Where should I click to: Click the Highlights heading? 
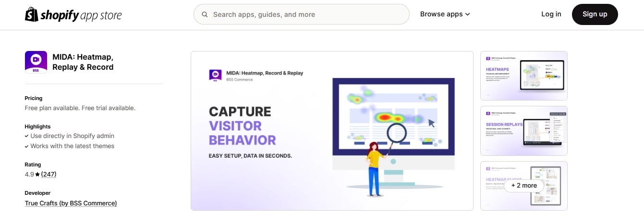point(37,126)
